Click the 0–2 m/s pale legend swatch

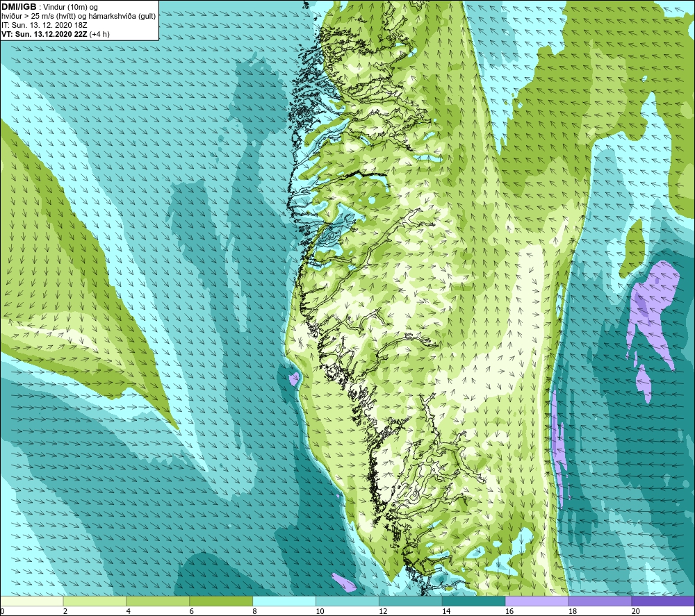31,601
